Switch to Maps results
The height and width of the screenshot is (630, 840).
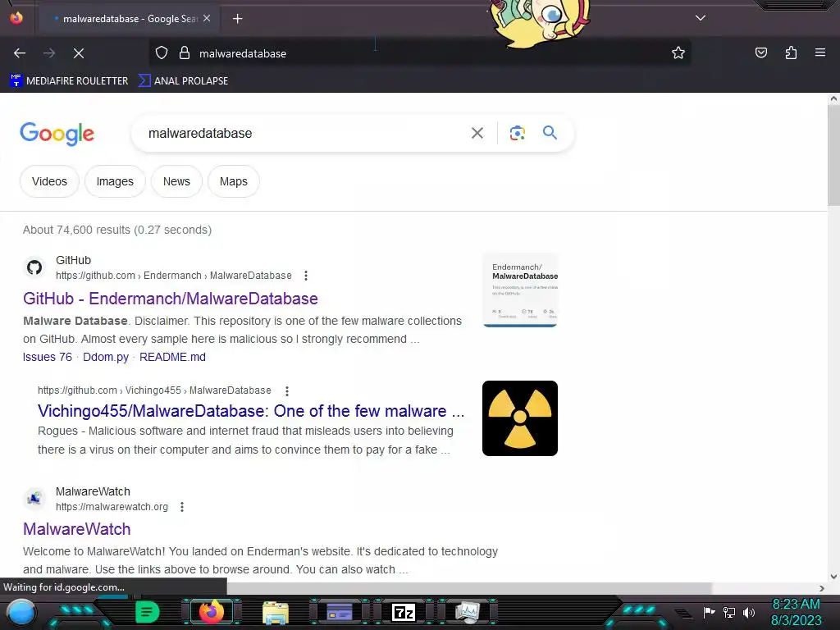coord(234,181)
